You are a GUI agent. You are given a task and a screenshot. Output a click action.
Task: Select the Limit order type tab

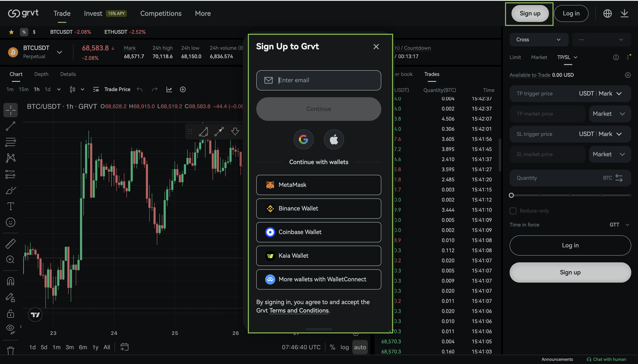tap(515, 57)
